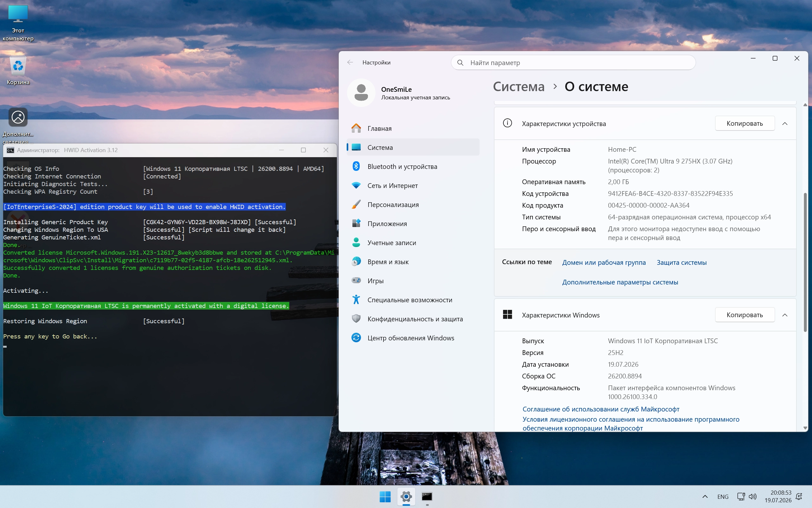Collapse the Характеристики устройства section
This screenshot has height=508, width=812.
click(x=785, y=124)
